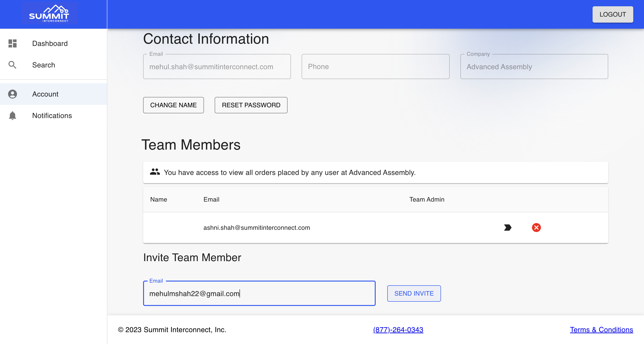
Task: Open the Terms & Conditions link
Action: [x=601, y=329]
